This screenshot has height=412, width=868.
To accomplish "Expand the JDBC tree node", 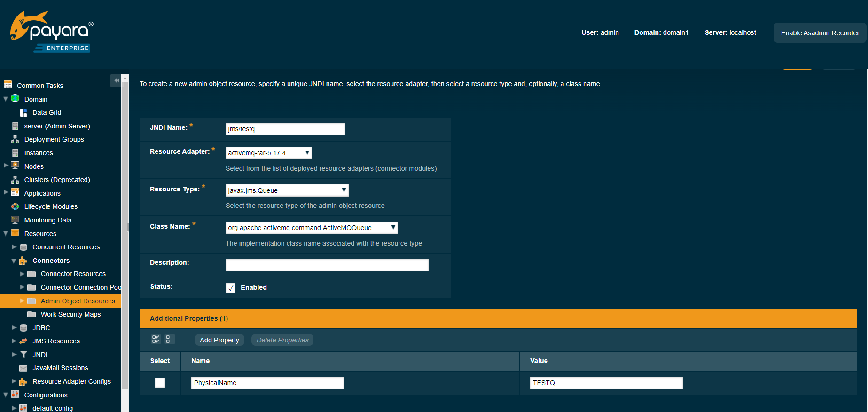I will click(x=14, y=328).
